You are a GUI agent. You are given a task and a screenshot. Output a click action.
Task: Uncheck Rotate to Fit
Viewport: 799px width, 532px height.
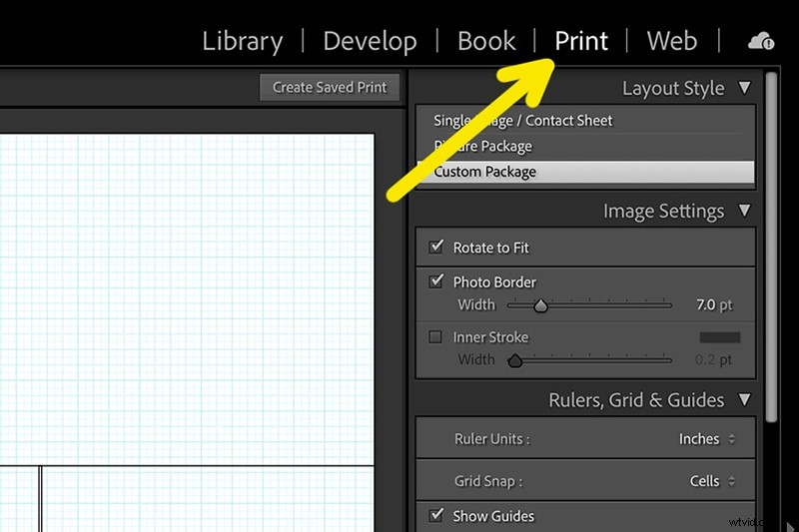436,247
